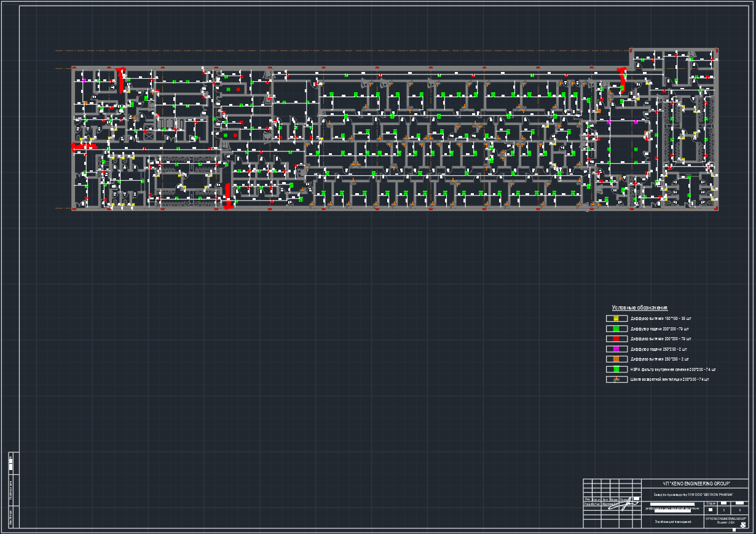Click the "BIOTRON PHARMA" project name line
Image resolution: width=756 pixels, height=534 pixels.
click(x=693, y=495)
